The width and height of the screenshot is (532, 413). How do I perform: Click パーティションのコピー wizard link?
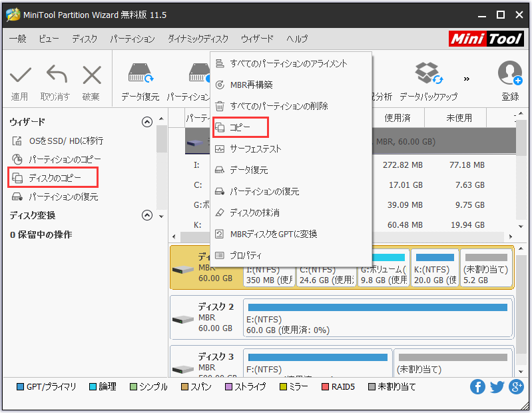65,159
